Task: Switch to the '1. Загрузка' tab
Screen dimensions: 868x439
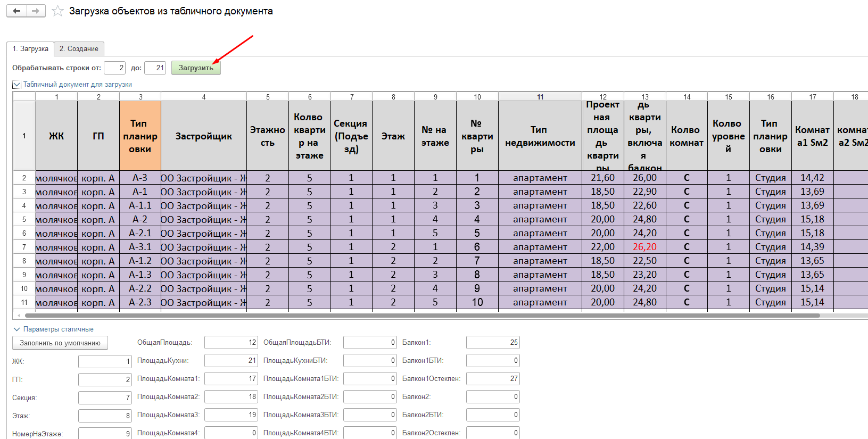Action: (x=30, y=49)
